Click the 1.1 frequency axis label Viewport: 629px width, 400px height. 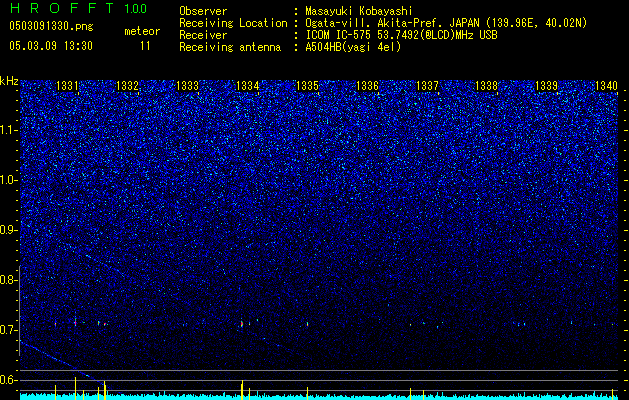[9, 130]
